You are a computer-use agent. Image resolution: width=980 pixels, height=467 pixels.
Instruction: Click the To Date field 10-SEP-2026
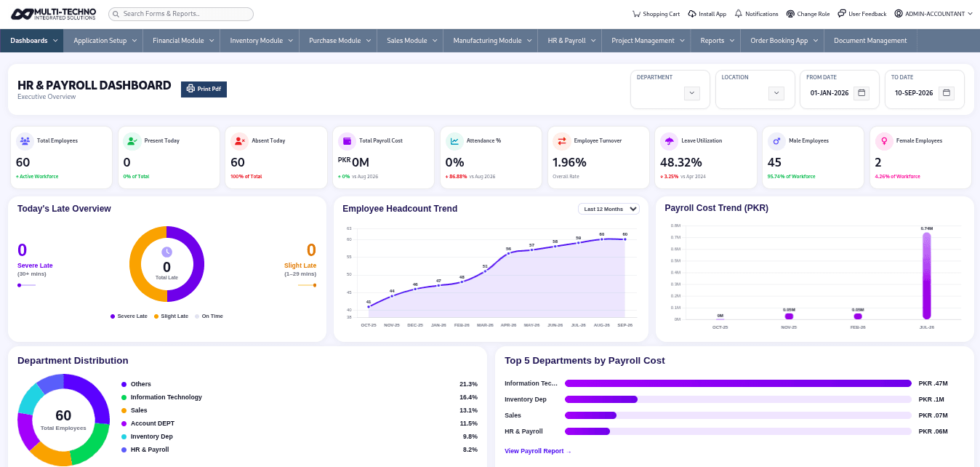click(x=914, y=93)
